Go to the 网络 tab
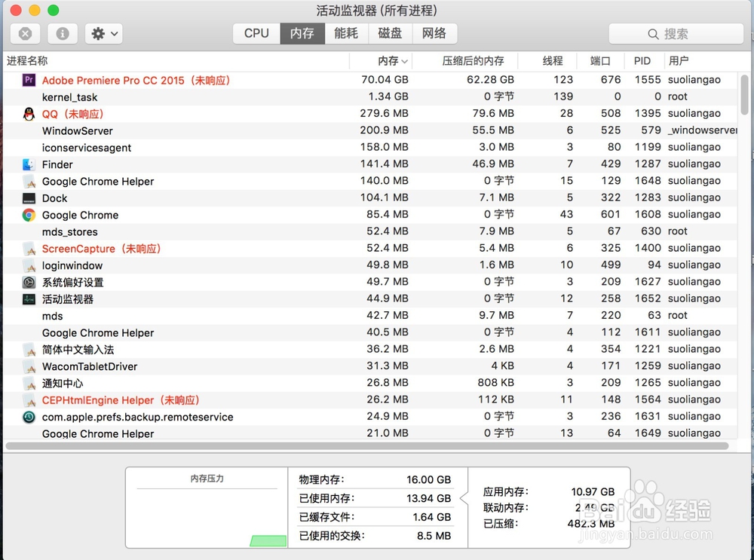Screen dimensions: 754x560 pos(434,33)
